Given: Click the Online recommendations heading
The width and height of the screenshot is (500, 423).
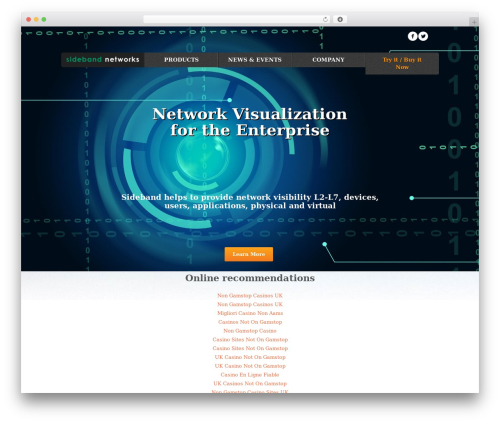Looking at the screenshot, I should pos(250,278).
